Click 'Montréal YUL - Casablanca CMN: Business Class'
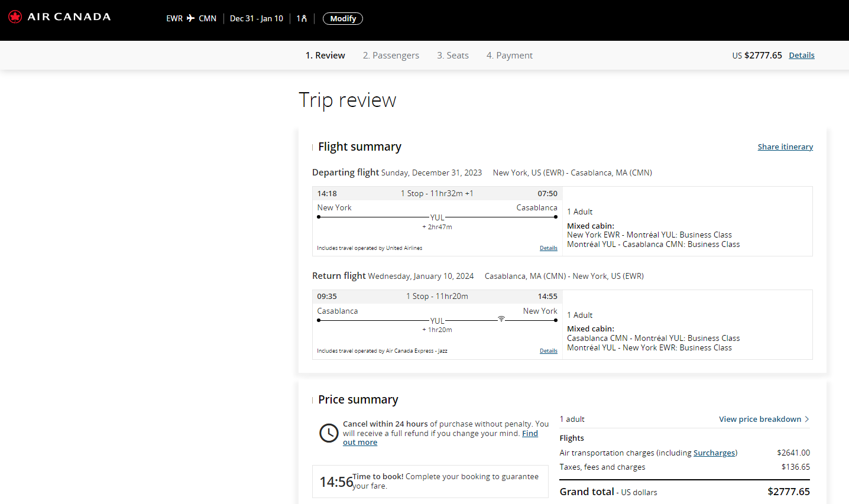 click(653, 244)
